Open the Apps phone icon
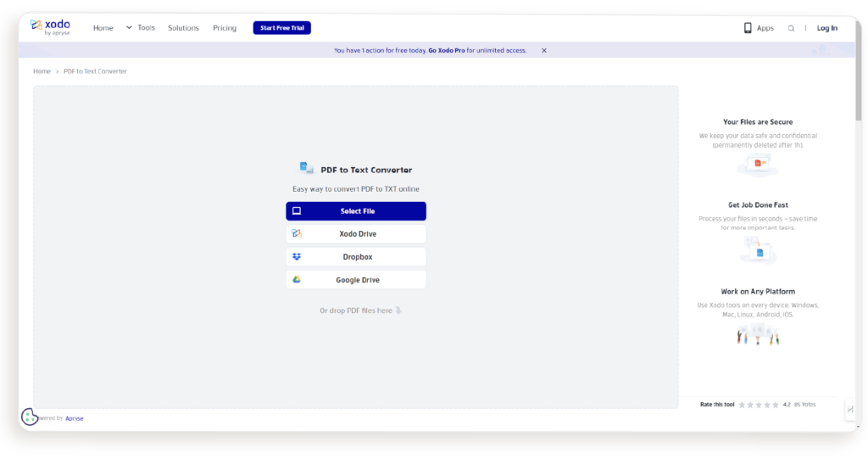 coord(748,28)
